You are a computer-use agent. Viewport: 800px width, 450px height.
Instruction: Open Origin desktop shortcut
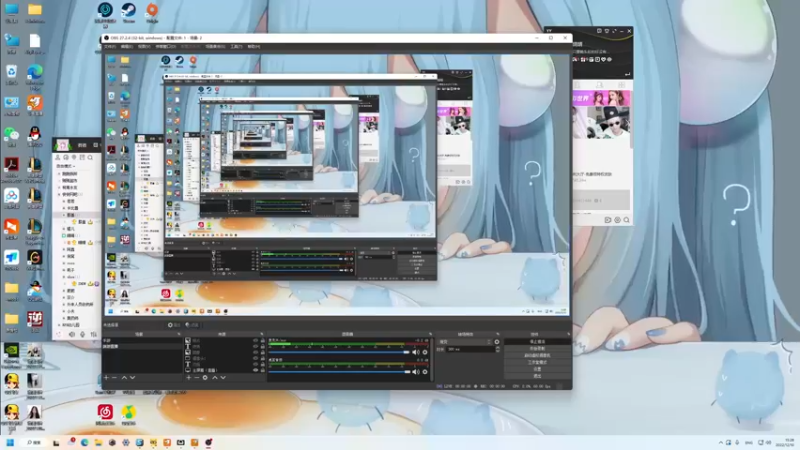click(152, 12)
